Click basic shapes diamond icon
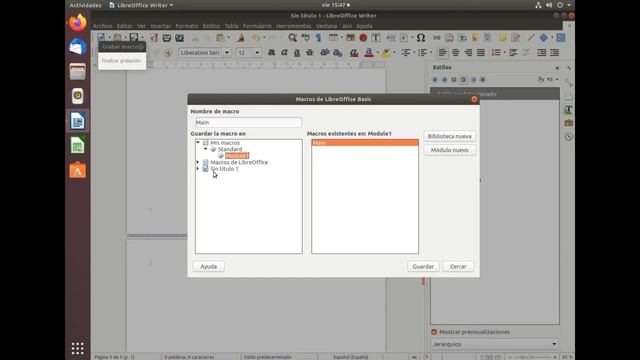 (543, 38)
